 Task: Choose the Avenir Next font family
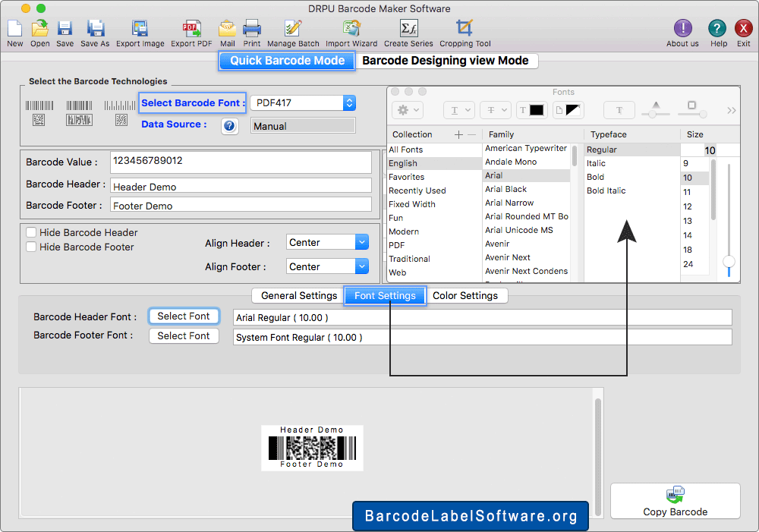click(x=527, y=257)
